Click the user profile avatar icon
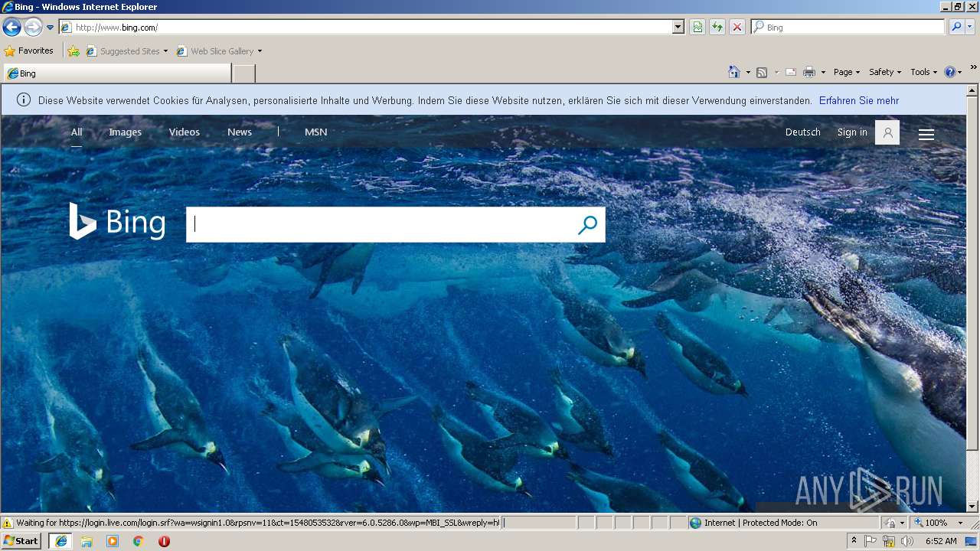The height and width of the screenshot is (551, 980). click(x=887, y=132)
